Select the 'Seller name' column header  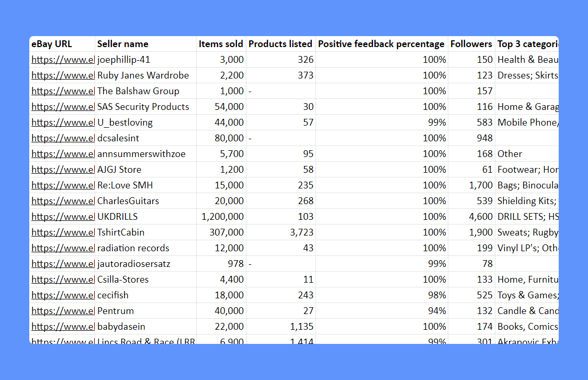123,44
